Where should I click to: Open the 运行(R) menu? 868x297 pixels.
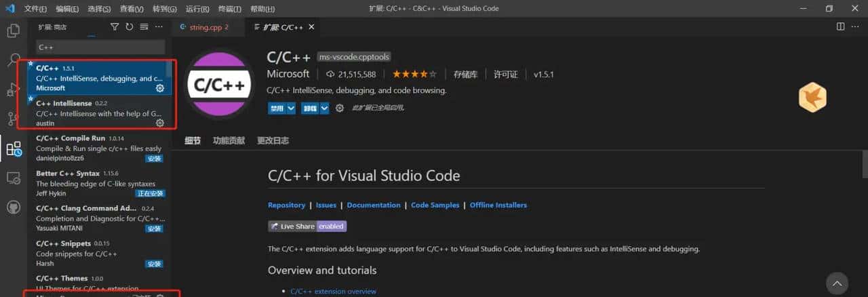coord(197,9)
